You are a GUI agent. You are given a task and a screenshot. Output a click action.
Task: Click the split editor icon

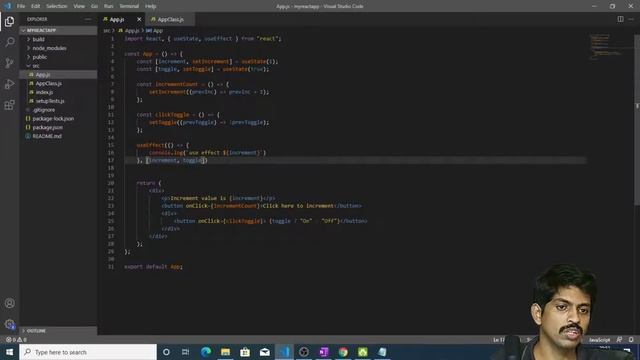coord(620,19)
